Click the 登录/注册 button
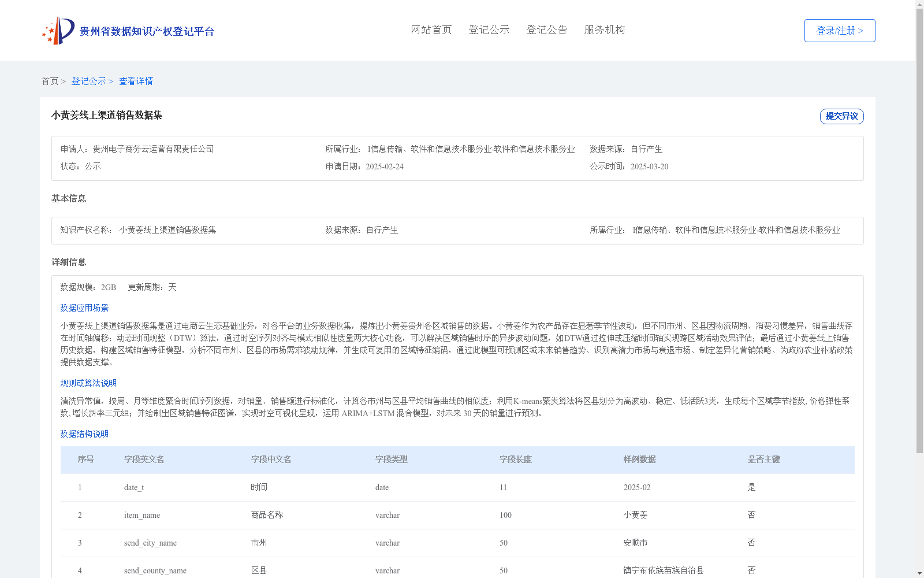Screen dimensions: 924x578 coord(840,31)
